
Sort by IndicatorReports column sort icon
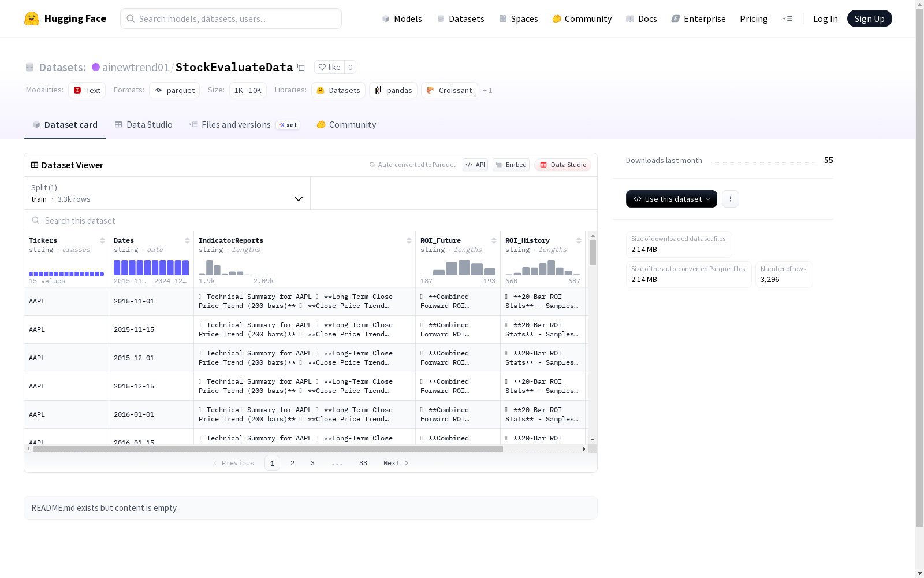pos(409,240)
